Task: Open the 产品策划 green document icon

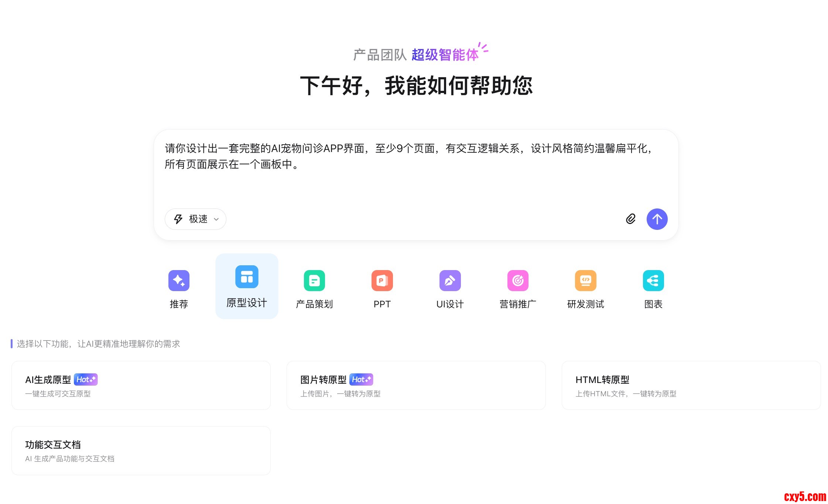Action: pyautogui.click(x=314, y=280)
